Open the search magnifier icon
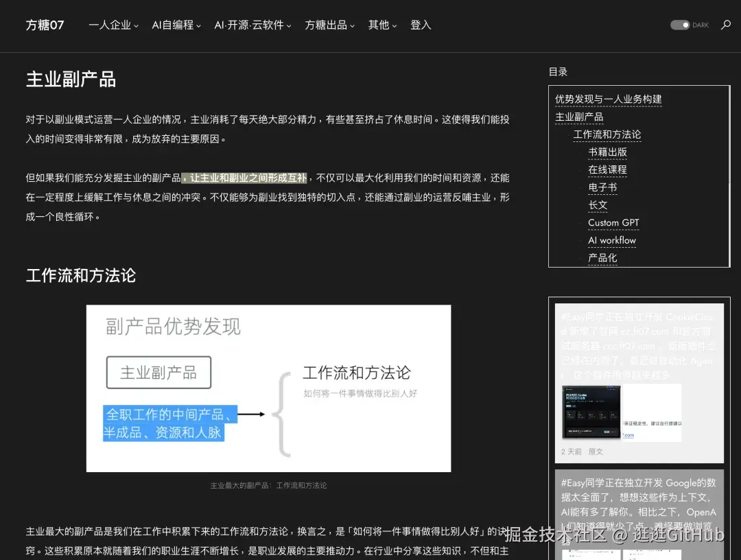The image size is (741, 560). (725, 25)
